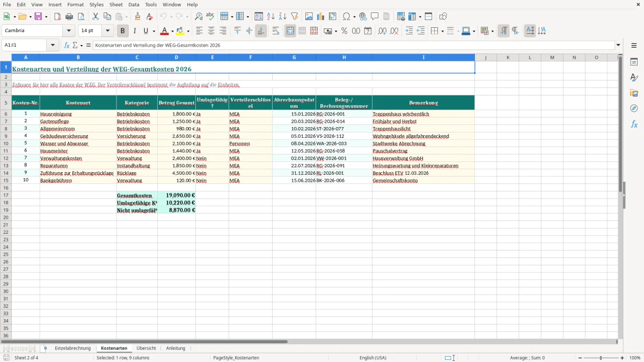Click Add Decimal Place icon
This screenshot has height=362, width=644.
tap(382, 31)
